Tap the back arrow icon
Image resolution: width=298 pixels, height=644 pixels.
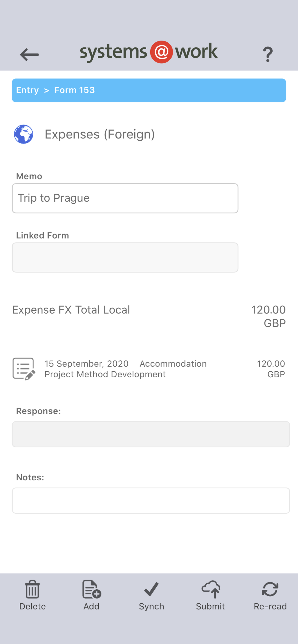tap(29, 54)
